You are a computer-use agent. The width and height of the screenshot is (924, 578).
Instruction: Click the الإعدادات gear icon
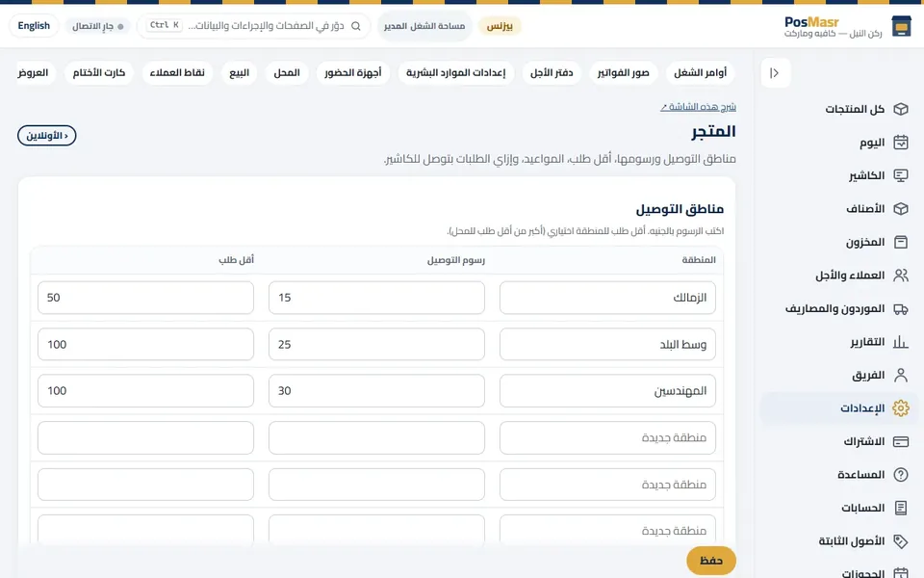pyautogui.click(x=901, y=408)
